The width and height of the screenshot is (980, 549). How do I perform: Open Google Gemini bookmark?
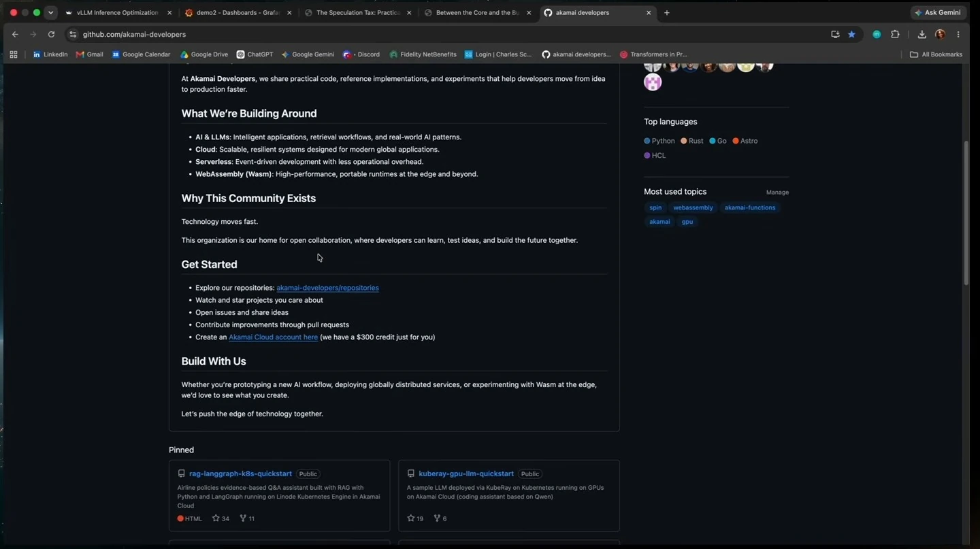308,54
